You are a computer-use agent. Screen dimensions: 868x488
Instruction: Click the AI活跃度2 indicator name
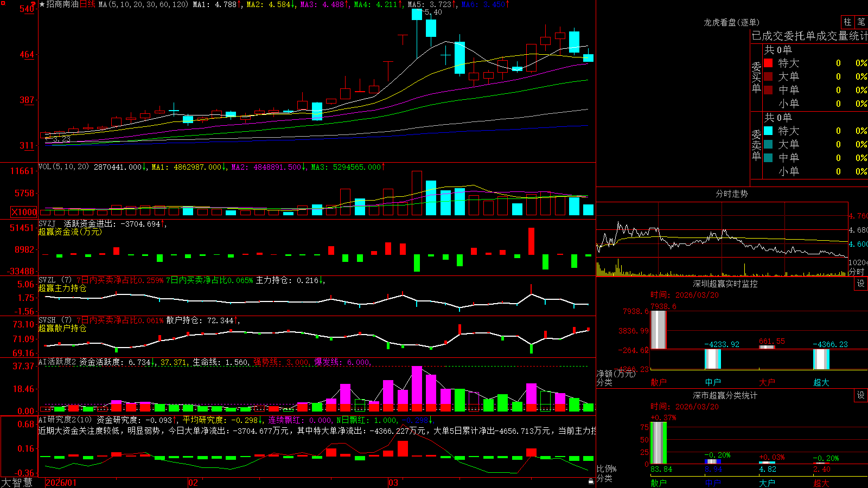[58, 362]
